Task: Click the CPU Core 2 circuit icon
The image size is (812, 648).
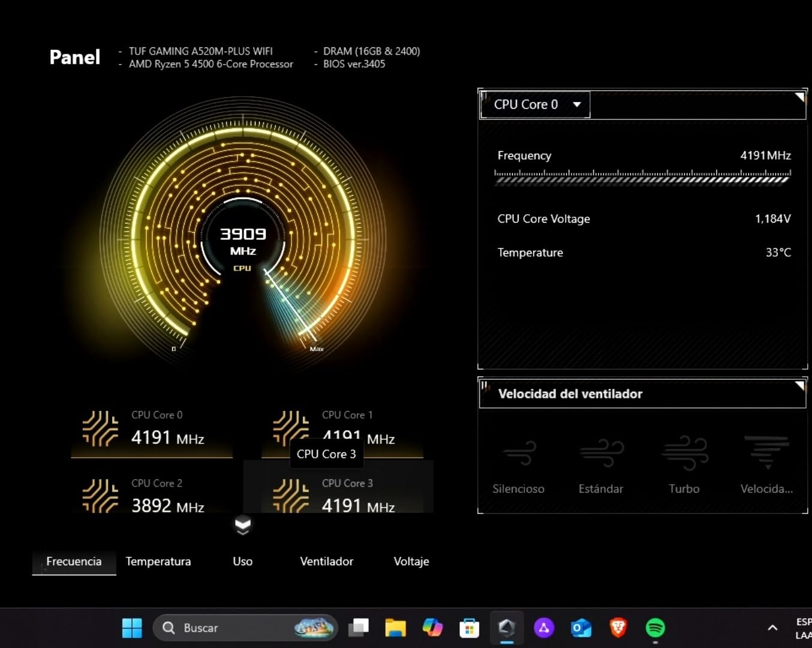Action: click(x=100, y=496)
